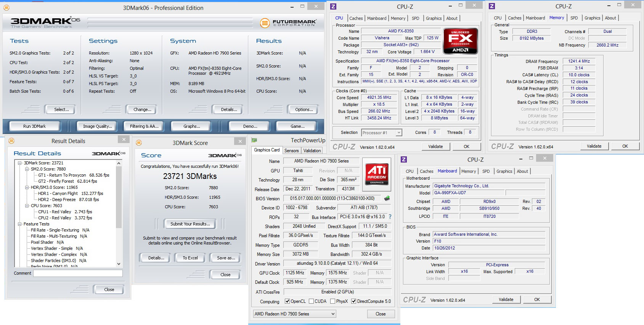
Task: Click Close in Result Details window
Action: point(109,290)
